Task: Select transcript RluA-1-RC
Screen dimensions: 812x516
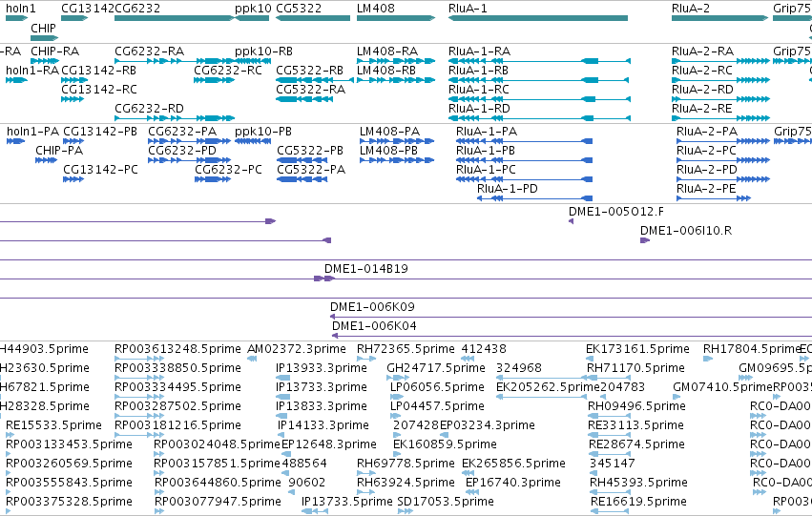Action: coord(540,99)
